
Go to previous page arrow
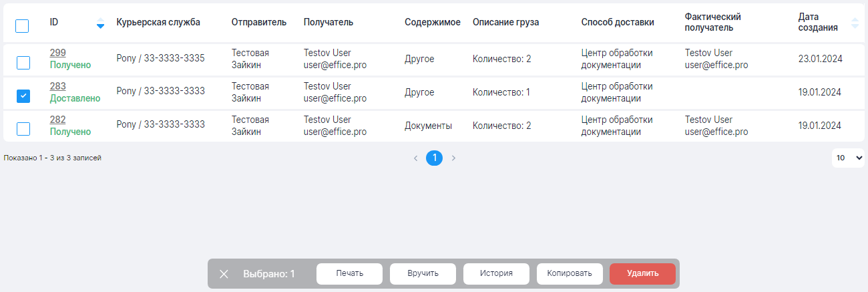click(x=415, y=158)
